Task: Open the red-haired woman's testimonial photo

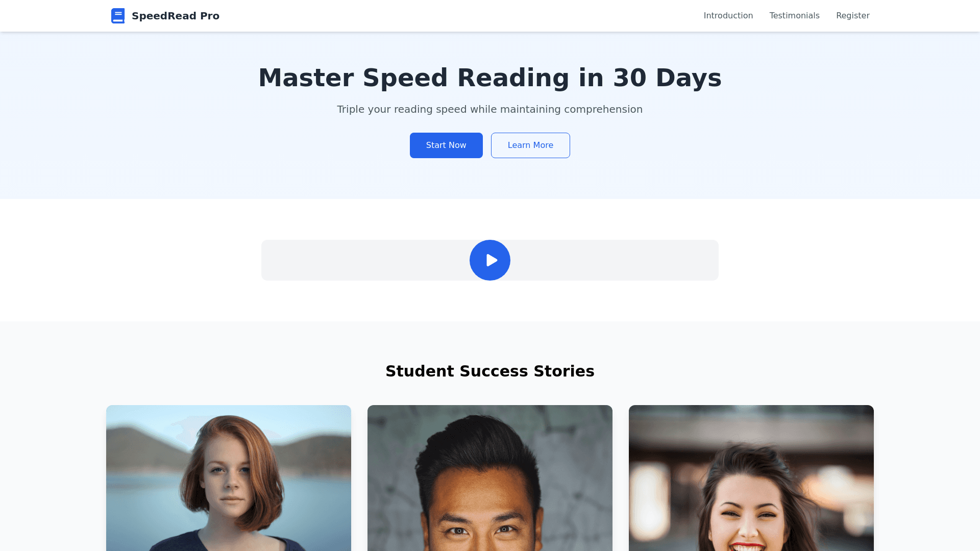Action: point(229,478)
